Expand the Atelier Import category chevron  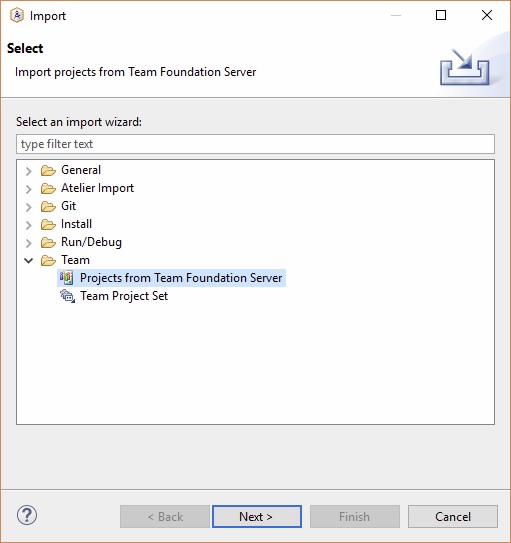tap(29, 189)
